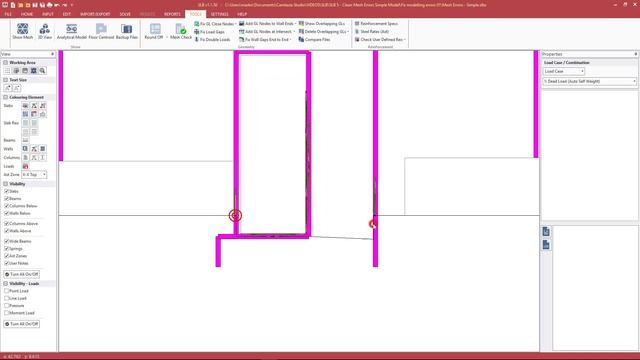Viewport: 640px width, 360px height.
Task: Open the Load Case type dropdown
Action: click(x=564, y=71)
